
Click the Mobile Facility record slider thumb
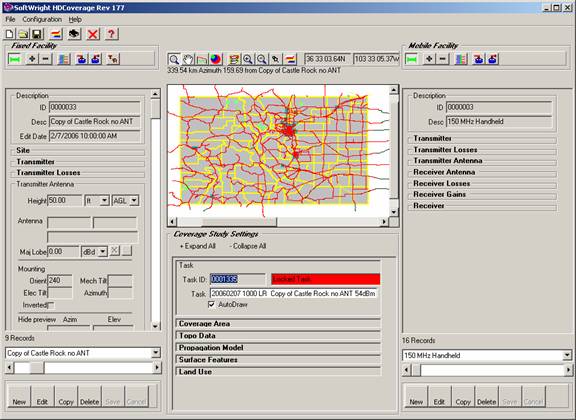[x=416, y=370]
